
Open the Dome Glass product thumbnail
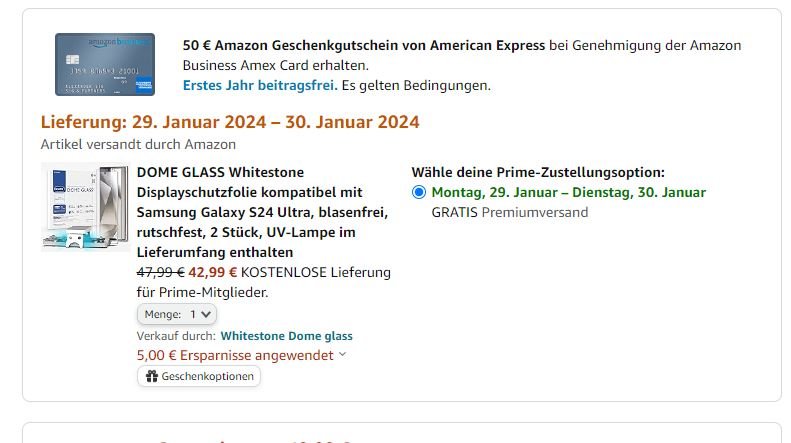click(x=85, y=205)
